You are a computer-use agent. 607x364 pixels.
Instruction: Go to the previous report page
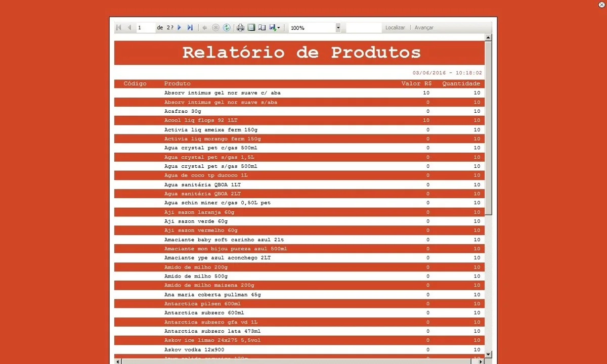point(129,28)
